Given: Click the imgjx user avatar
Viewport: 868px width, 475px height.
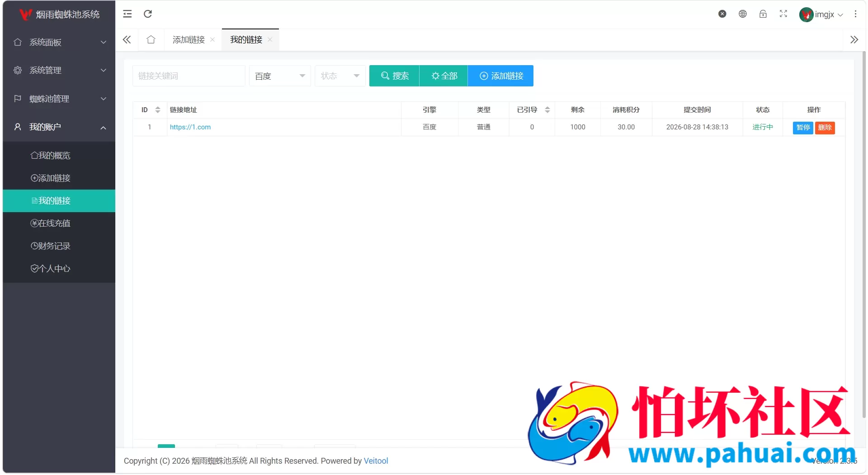Looking at the screenshot, I should [806, 14].
